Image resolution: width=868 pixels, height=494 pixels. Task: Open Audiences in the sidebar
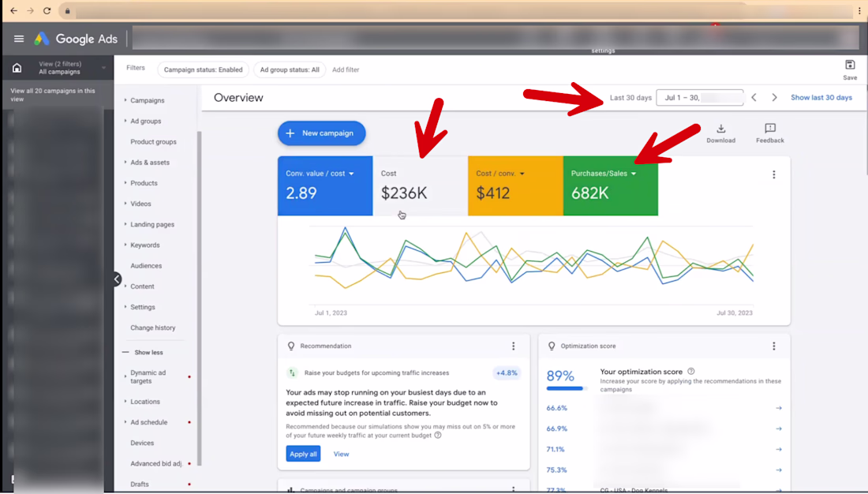[x=146, y=266]
